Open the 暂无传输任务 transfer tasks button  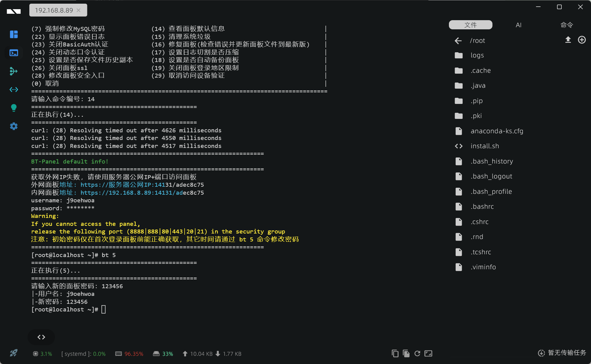coord(562,353)
